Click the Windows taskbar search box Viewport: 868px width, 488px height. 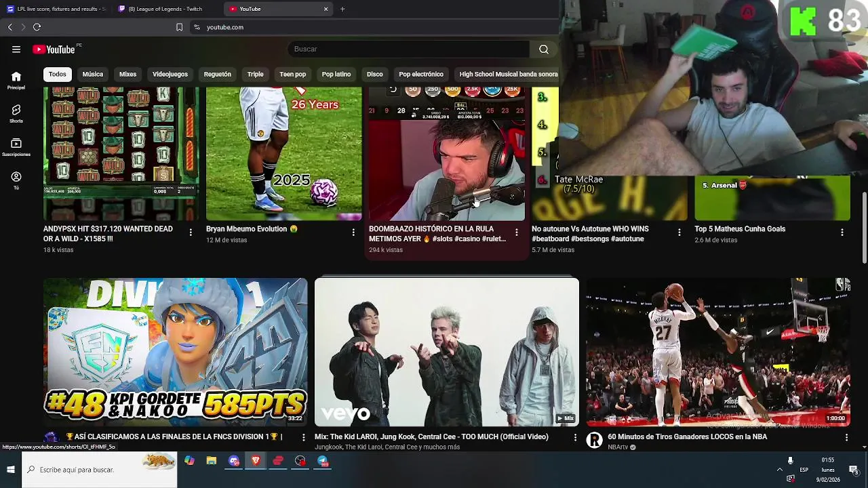(x=100, y=469)
